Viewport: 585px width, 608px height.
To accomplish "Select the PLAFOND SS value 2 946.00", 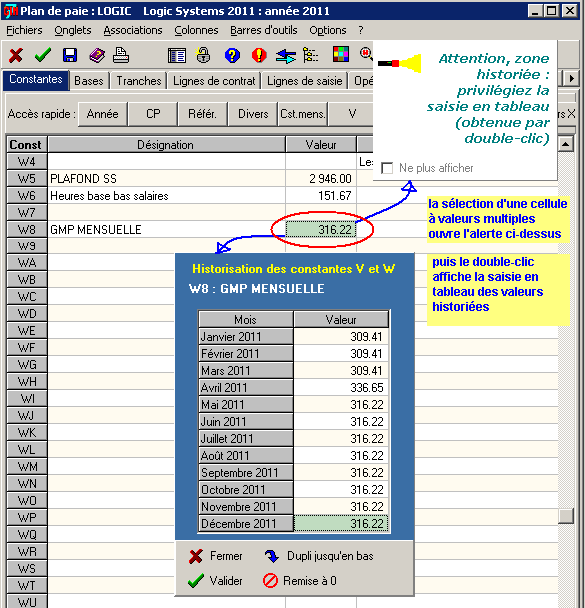I will pyautogui.click(x=321, y=178).
